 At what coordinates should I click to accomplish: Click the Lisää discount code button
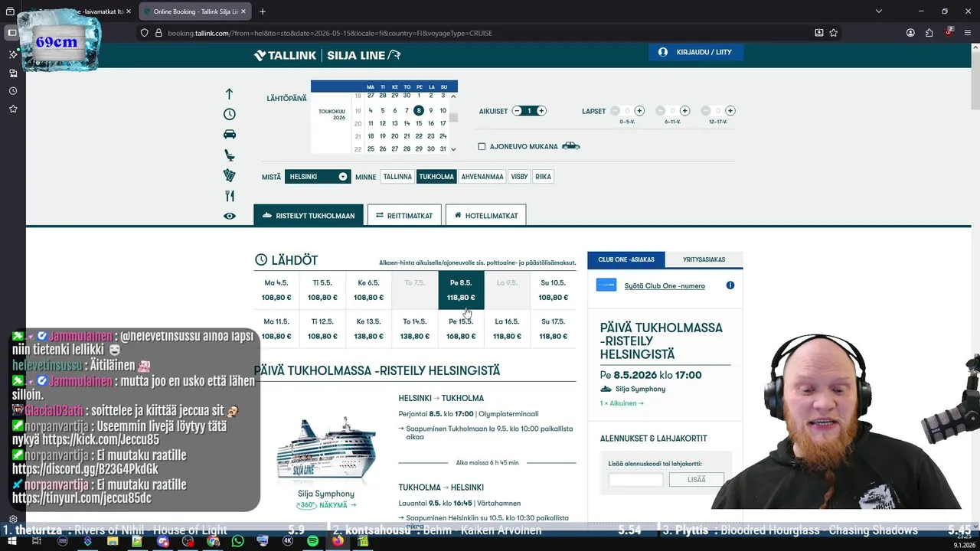click(x=697, y=480)
